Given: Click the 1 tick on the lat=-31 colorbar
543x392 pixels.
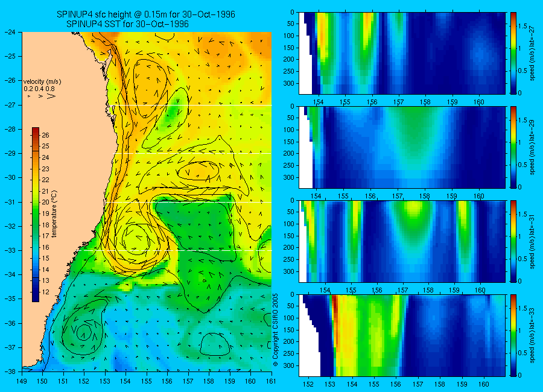Looking at the screenshot, I should click(519, 236).
